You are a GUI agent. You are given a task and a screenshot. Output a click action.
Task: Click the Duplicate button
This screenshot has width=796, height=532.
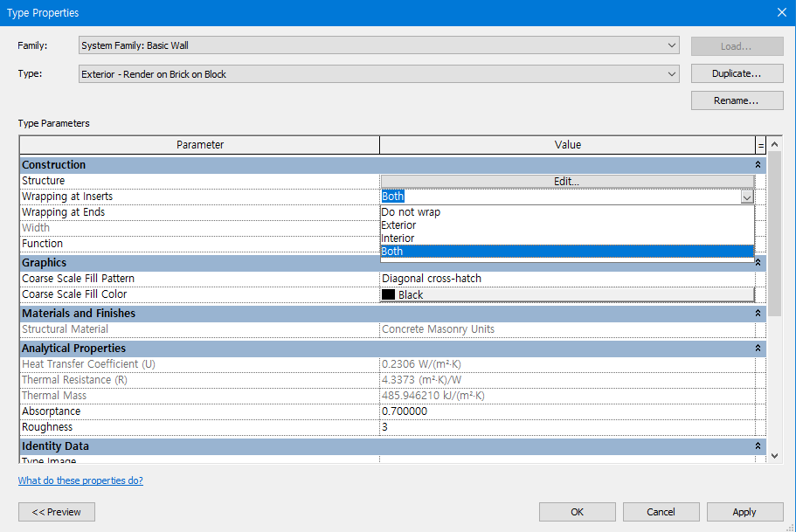[x=737, y=73]
